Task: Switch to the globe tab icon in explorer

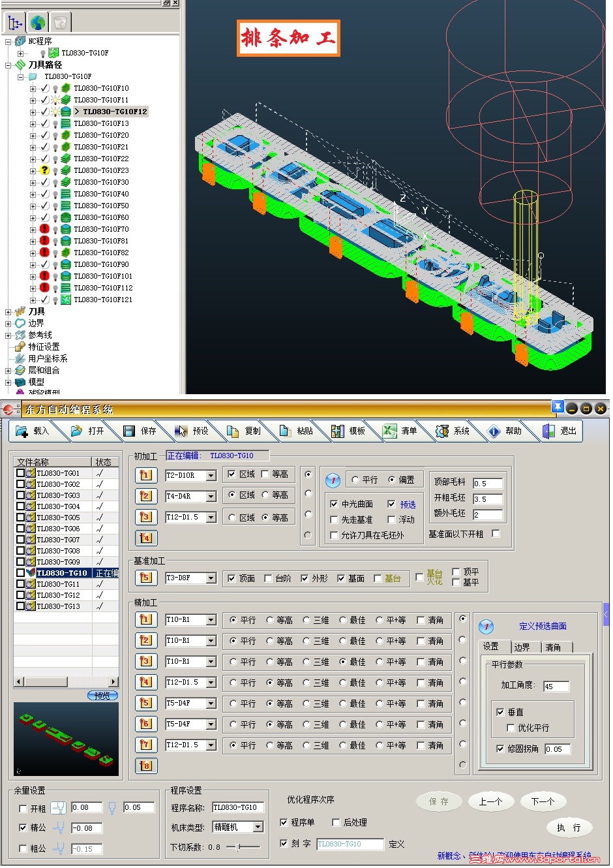Action: (x=38, y=23)
